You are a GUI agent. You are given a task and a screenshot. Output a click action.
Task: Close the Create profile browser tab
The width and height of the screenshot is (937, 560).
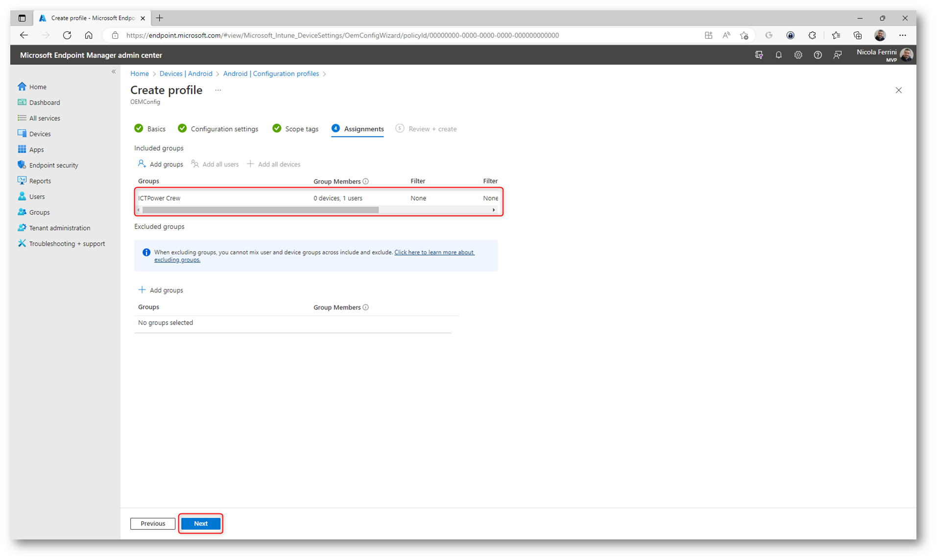coord(143,18)
